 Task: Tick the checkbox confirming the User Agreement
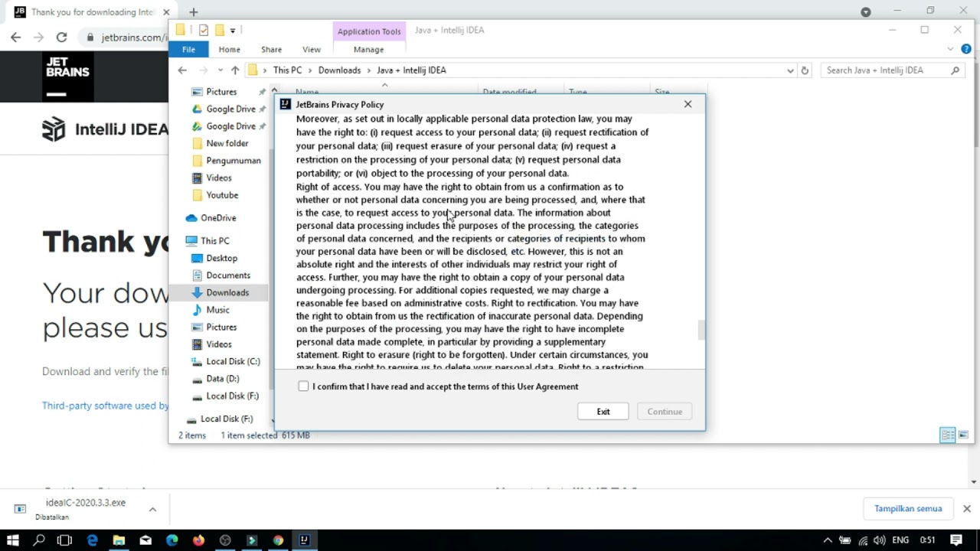pyautogui.click(x=303, y=386)
